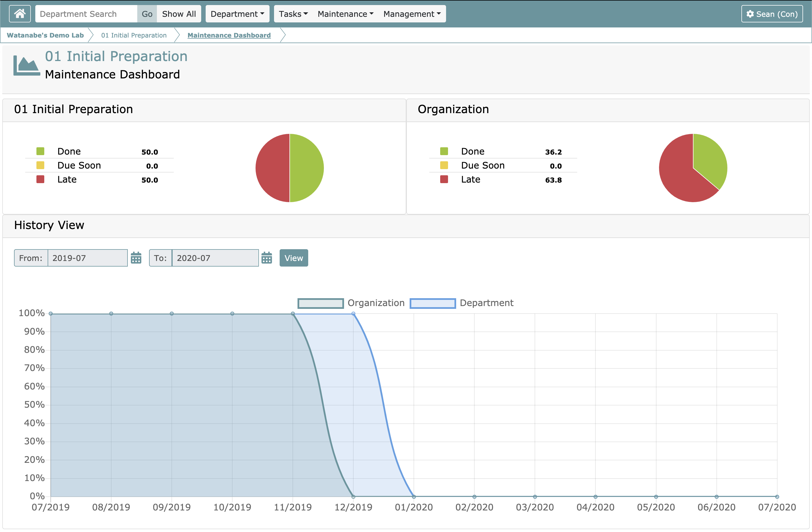The image size is (812, 532).
Task: Focus the Department Search field
Action: (86, 14)
